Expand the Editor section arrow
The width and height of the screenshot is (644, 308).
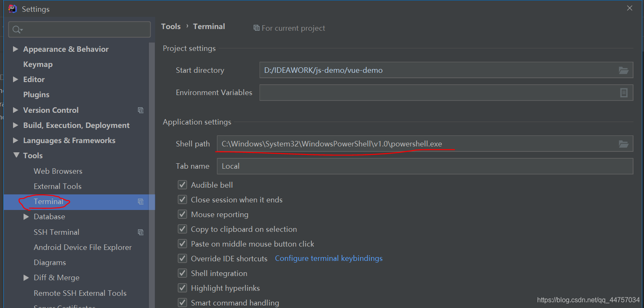coord(16,80)
